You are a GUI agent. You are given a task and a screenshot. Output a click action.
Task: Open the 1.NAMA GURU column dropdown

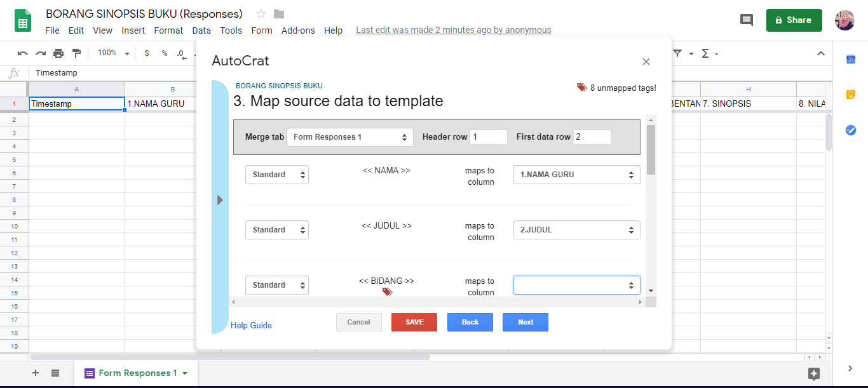point(577,175)
